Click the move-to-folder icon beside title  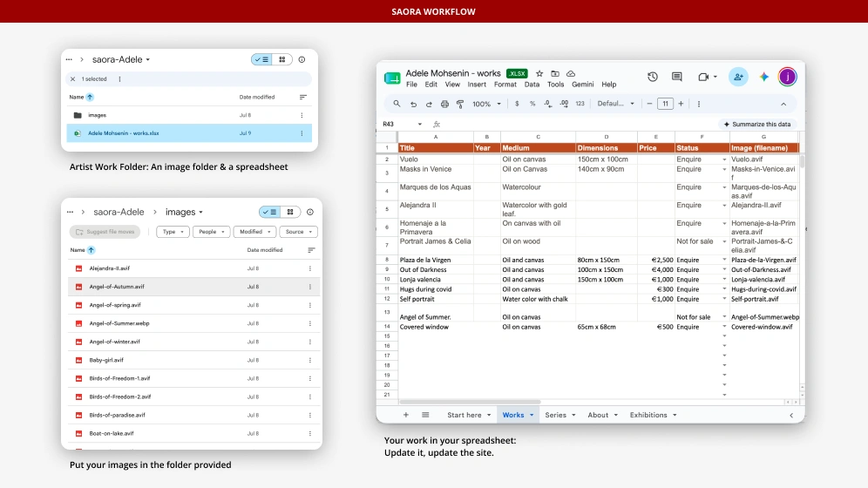[x=554, y=73]
